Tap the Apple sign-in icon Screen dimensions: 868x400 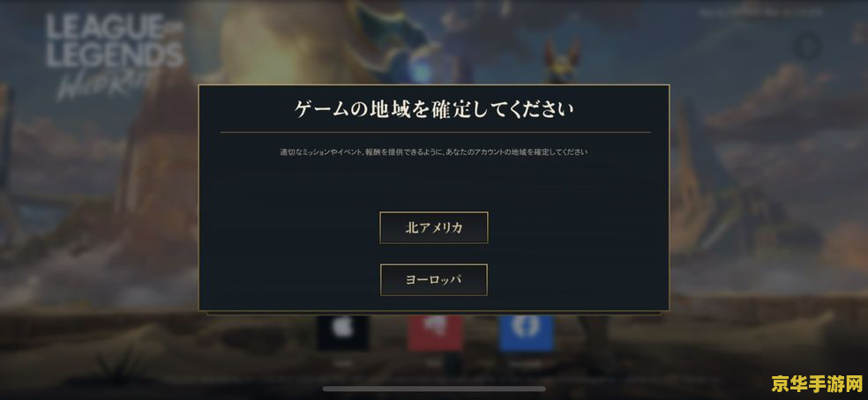(343, 332)
